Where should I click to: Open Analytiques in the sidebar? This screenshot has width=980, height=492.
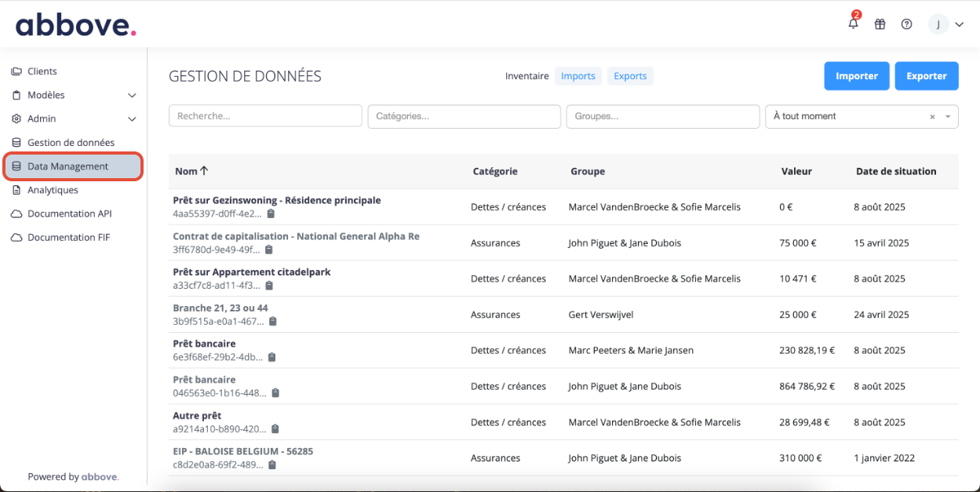(x=53, y=190)
